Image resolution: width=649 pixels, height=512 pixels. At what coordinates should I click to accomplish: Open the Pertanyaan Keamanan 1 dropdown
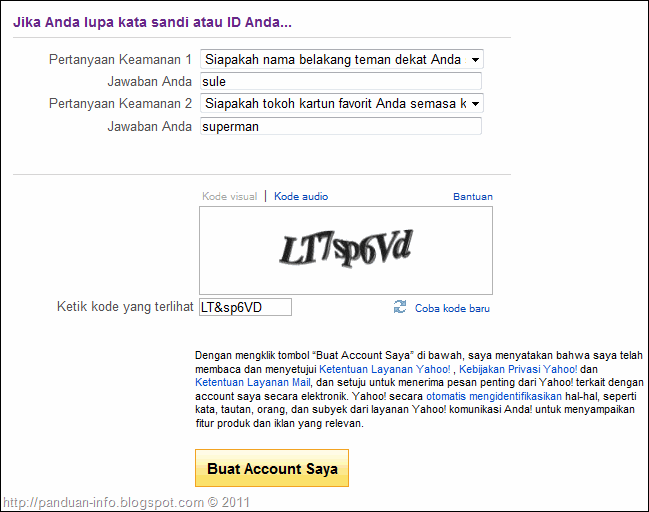341,60
